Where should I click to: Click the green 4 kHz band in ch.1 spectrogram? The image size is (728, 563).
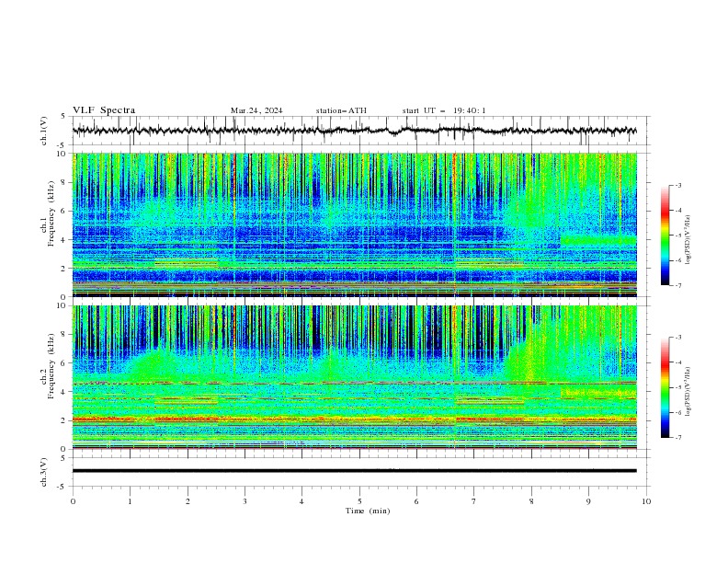coord(598,241)
